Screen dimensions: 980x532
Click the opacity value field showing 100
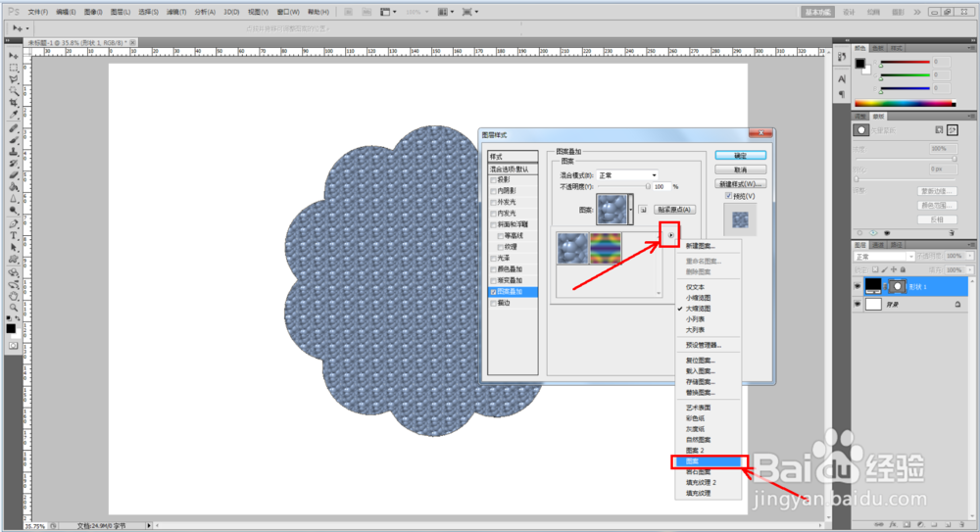point(661,187)
